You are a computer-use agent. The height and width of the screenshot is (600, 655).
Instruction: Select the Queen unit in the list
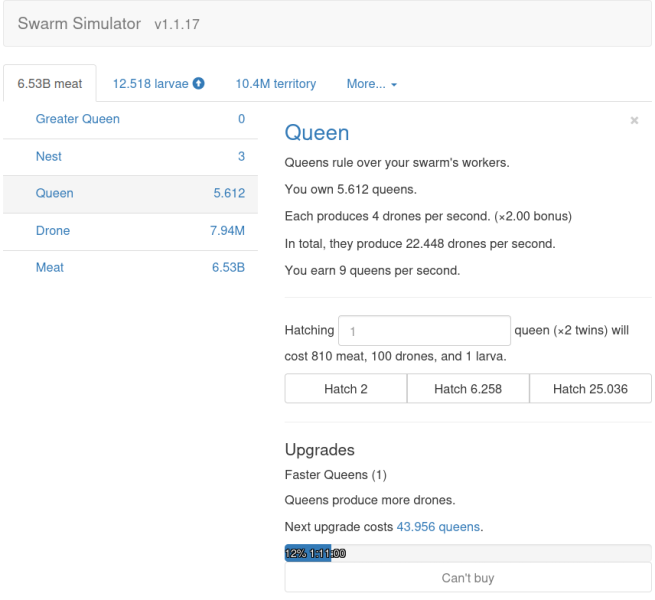(130, 193)
